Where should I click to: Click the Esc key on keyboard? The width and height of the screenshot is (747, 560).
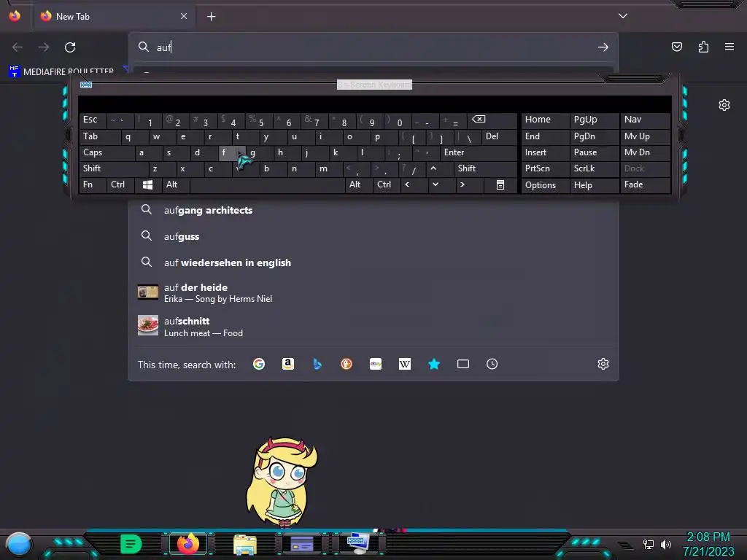[93, 120]
